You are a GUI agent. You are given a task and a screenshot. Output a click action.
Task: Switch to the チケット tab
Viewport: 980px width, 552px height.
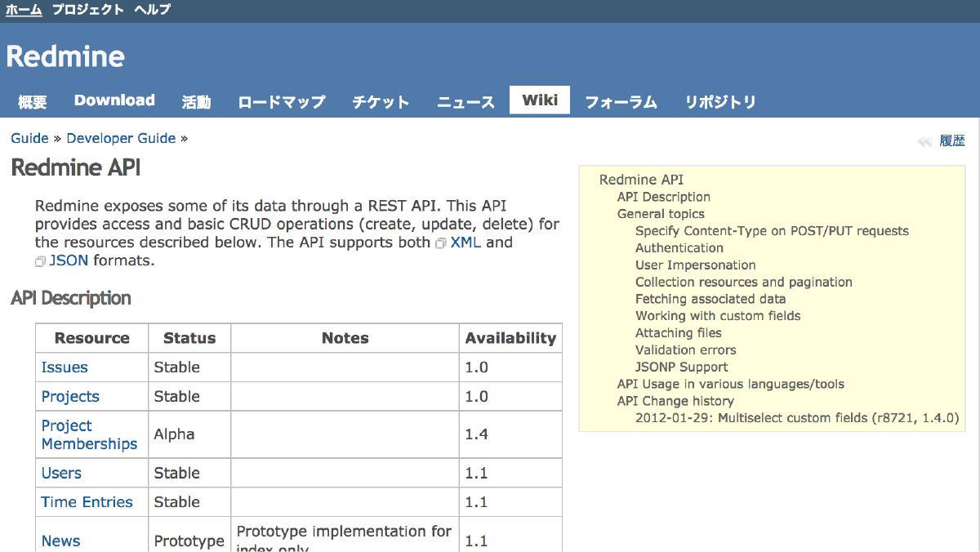pos(381,102)
